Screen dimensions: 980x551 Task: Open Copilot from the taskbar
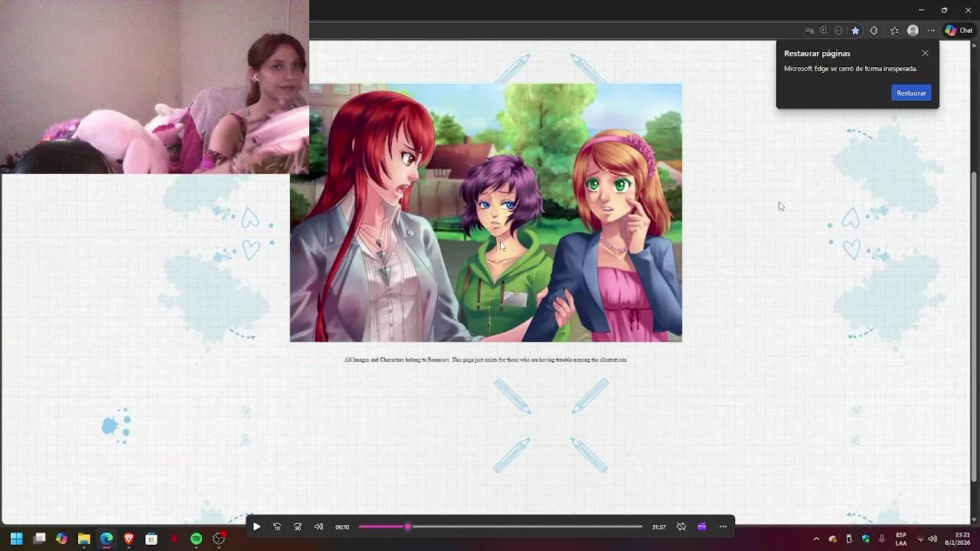pos(61,539)
